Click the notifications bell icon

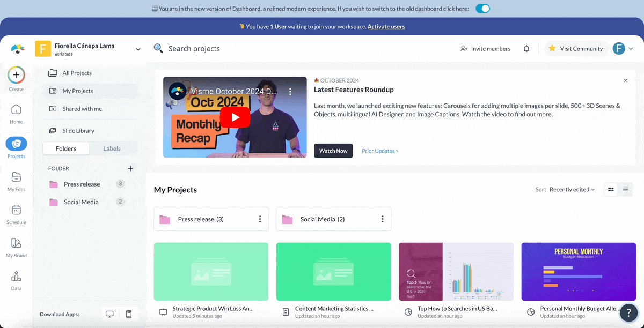[x=526, y=49]
